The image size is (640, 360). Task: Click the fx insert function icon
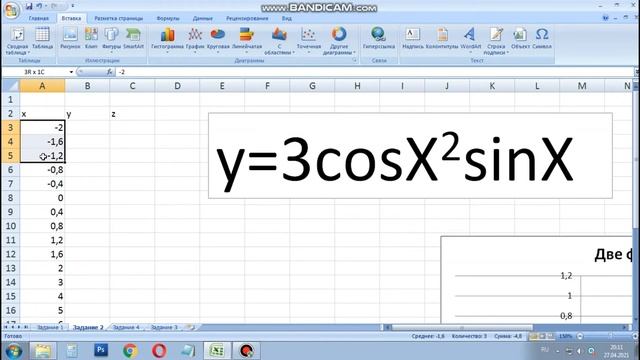coord(109,72)
